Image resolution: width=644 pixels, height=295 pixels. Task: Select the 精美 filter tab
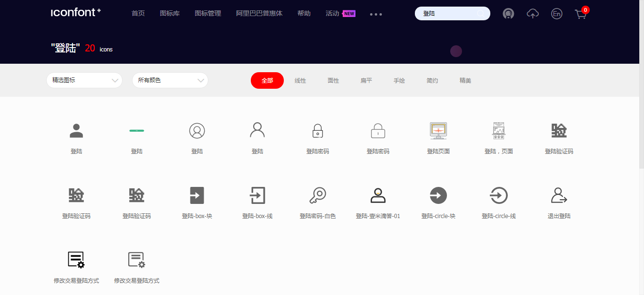click(x=465, y=81)
